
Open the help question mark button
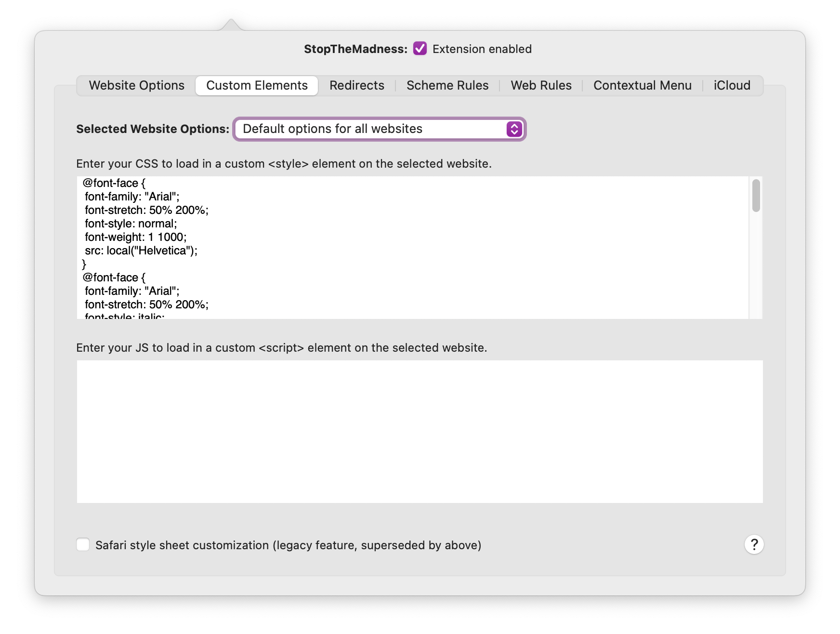(754, 544)
